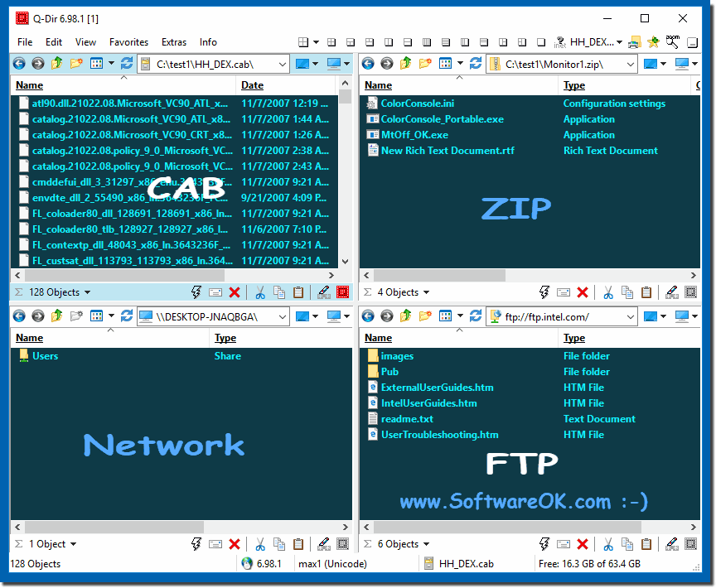Expand the 6 Objects dropdown
This screenshot has height=588, width=716.
click(x=427, y=544)
